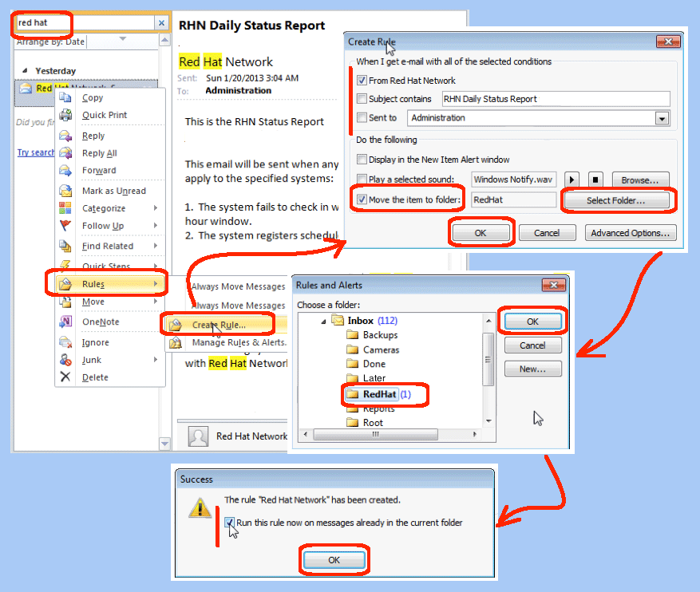Check Display in New Item Alert window
Viewport: 700px width, 592px height.
(362, 160)
